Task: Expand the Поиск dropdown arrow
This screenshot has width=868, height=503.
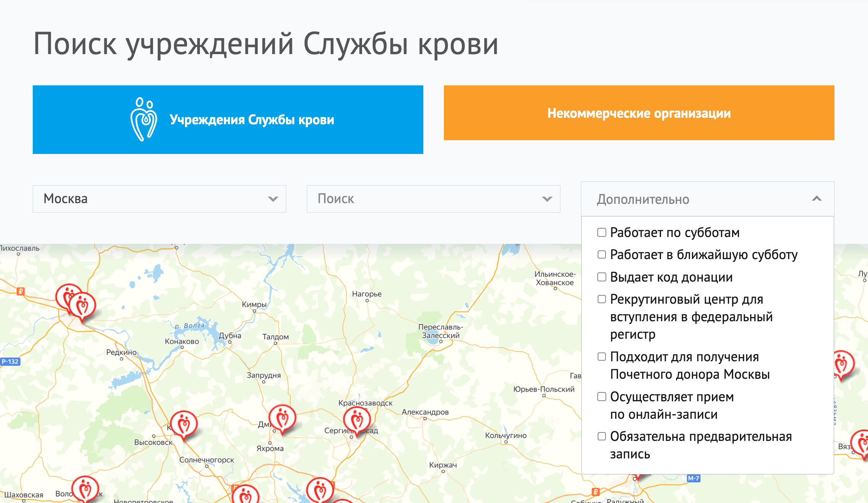Action: (x=547, y=199)
